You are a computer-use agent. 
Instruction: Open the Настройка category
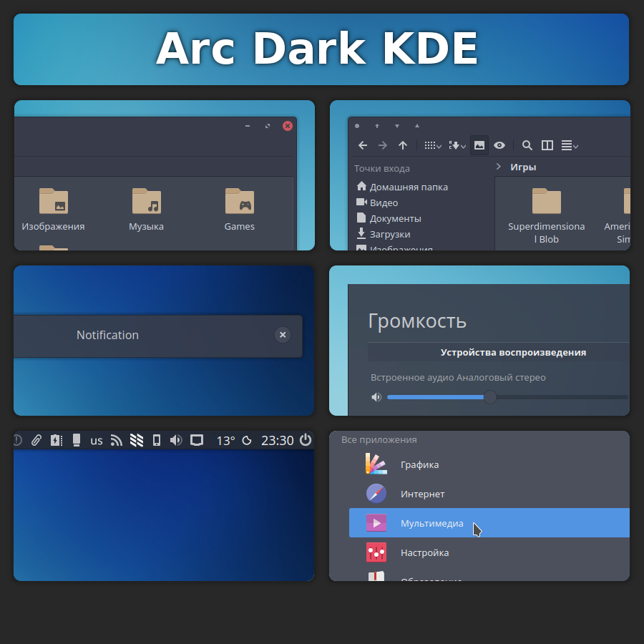[489, 552]
